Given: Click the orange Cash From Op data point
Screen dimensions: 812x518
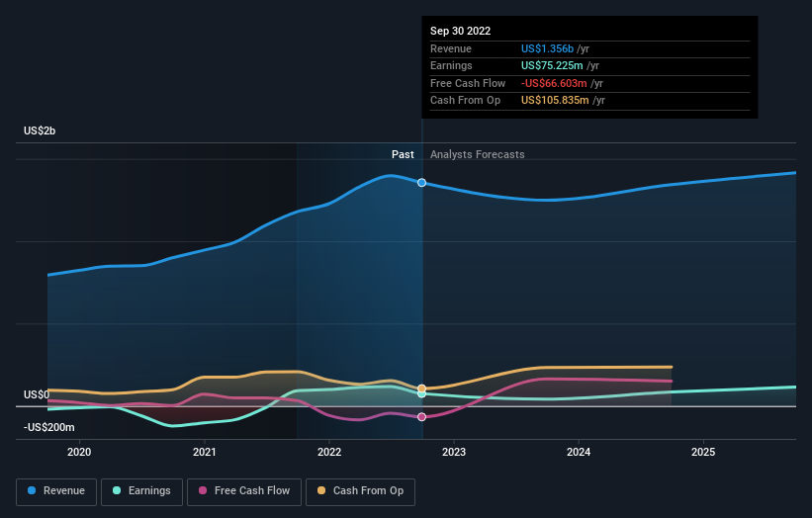Looking at the screenshot, I should pos(421,388).
